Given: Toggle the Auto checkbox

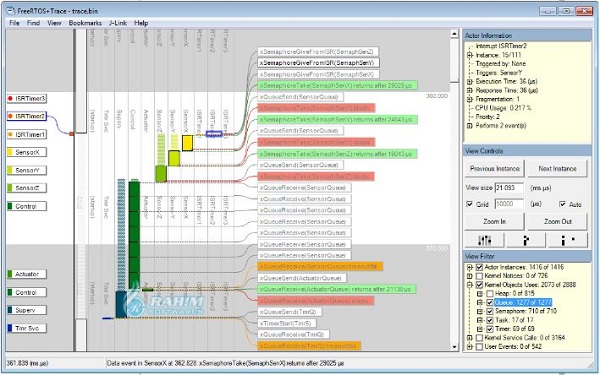Looking at the screenshot, I should [x=562, y=204].
